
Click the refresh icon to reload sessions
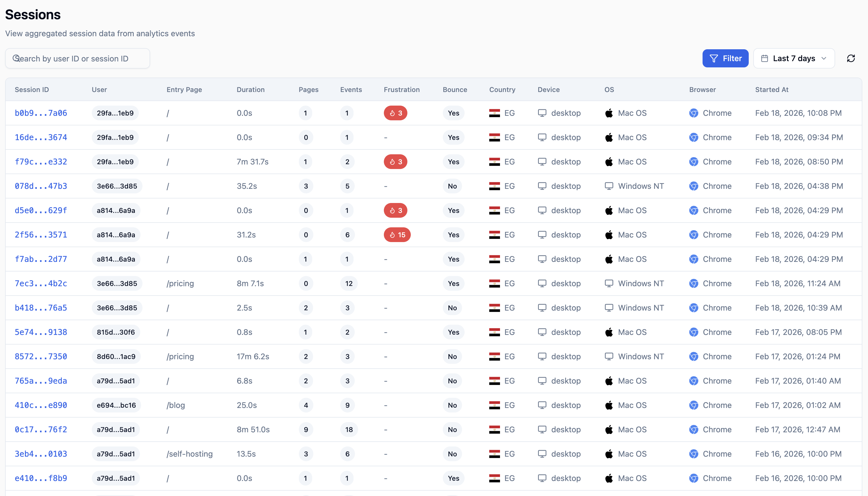pyautogui.click(x=851, y=58)
